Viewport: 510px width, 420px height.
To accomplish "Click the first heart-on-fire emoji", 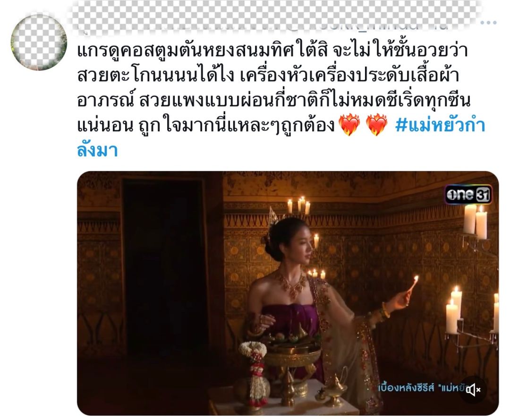I will 349,125.
